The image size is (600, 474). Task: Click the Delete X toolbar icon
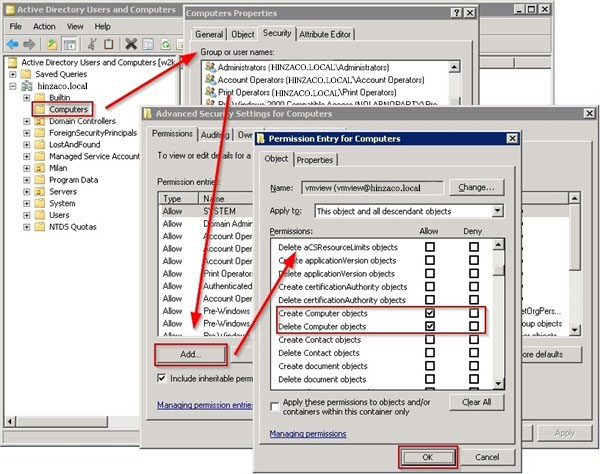(130, 44)
